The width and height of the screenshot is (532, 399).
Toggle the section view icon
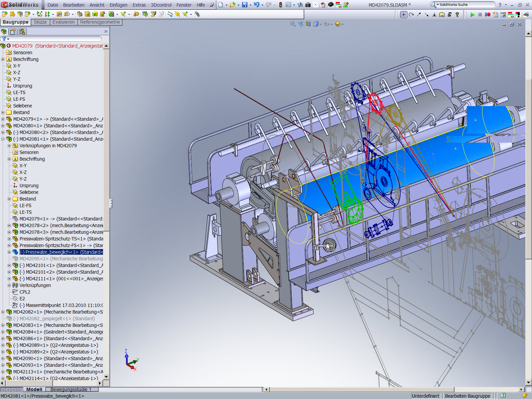click(x=308, y=24)
